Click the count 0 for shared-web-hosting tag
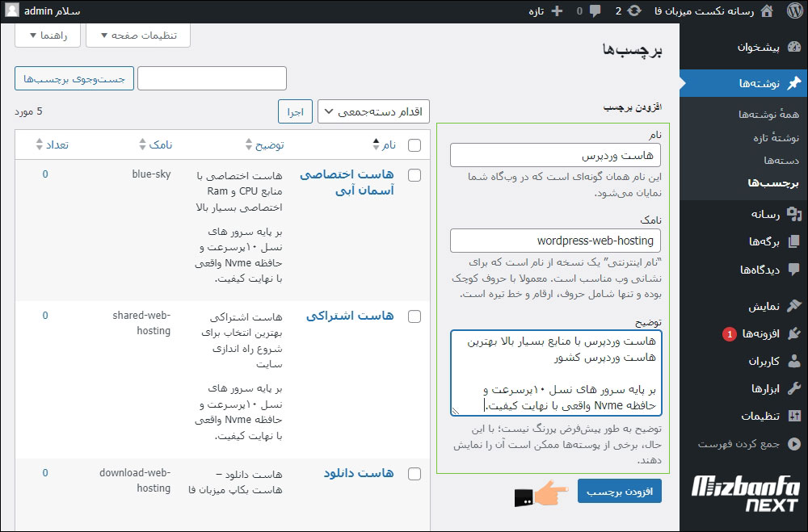The height and width of the screenshot is (532, 808). click(x=45, y=315)
